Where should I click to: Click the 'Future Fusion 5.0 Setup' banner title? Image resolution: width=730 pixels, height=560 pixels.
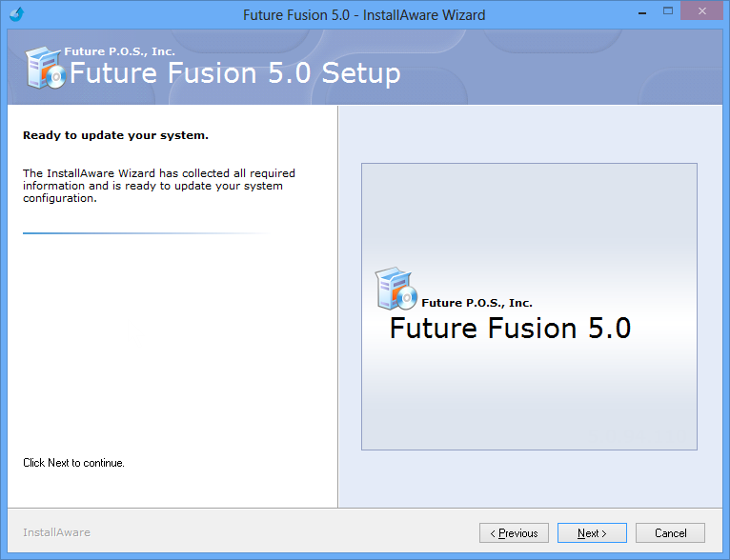235,73
